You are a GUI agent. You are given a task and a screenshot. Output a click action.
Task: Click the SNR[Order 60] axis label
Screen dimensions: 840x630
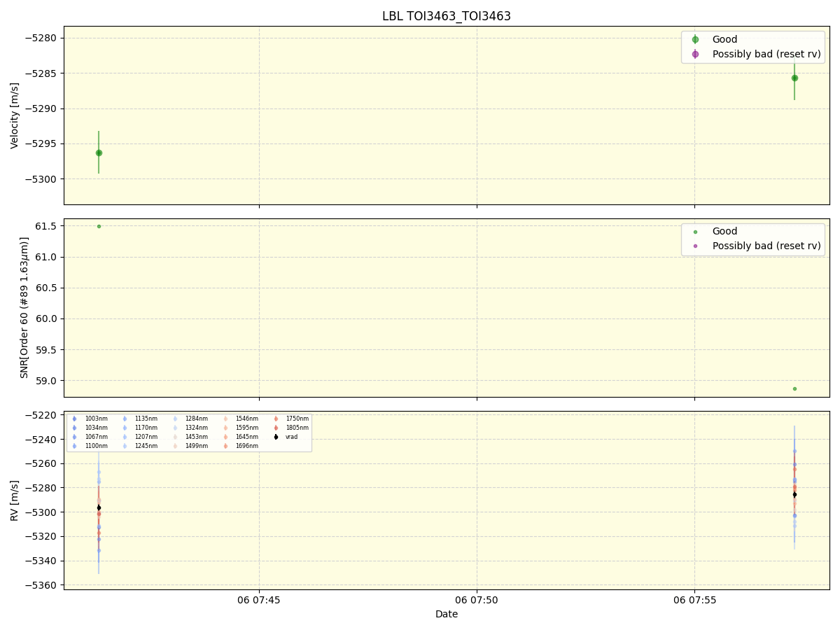(x=24, y=307)
